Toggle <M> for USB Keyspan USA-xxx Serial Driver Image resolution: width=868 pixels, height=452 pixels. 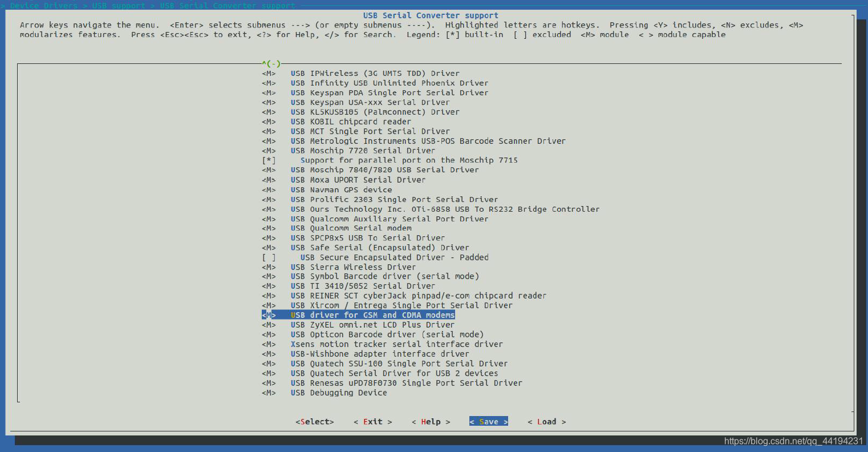pos(269,103)
